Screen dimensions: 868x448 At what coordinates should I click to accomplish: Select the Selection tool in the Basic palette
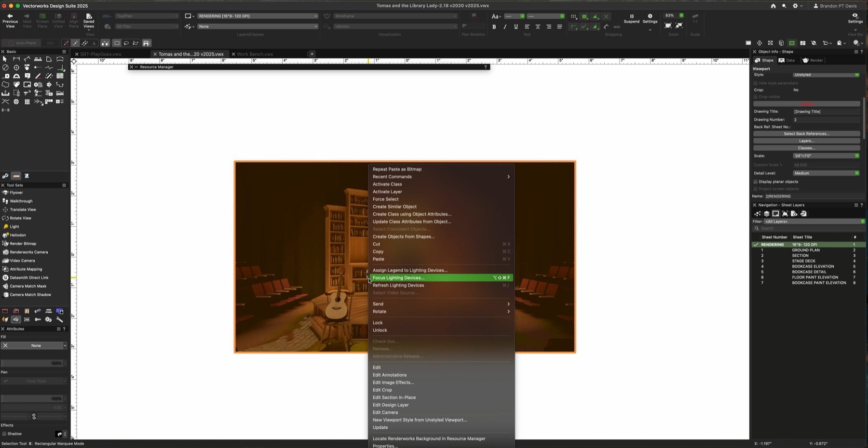[x=5, y=59]
